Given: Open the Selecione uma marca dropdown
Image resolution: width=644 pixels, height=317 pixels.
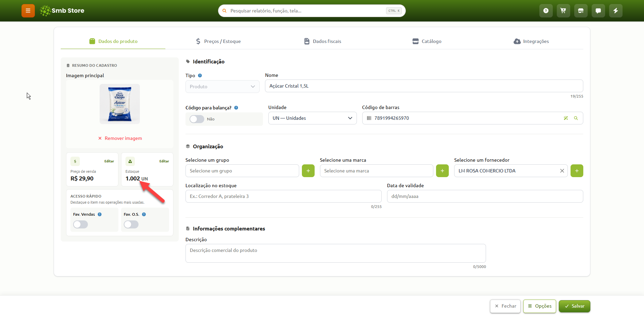Looking at the screenshot, I should [376, 171].
